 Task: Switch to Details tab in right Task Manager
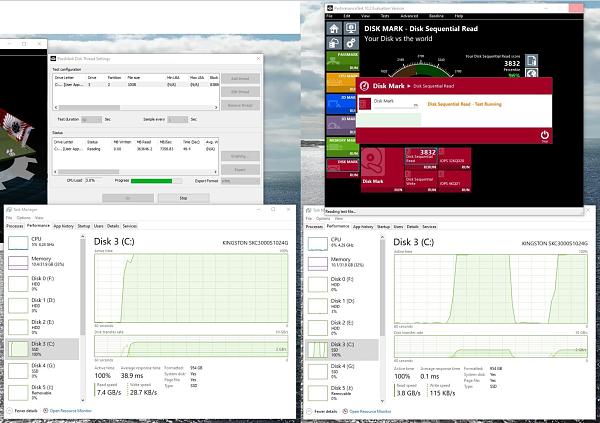click(412, 227)
